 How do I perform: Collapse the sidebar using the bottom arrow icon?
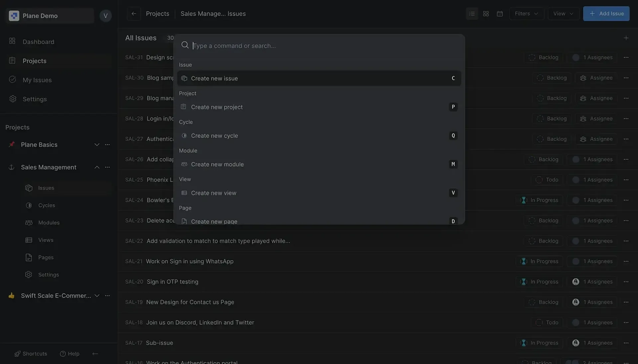95,354
